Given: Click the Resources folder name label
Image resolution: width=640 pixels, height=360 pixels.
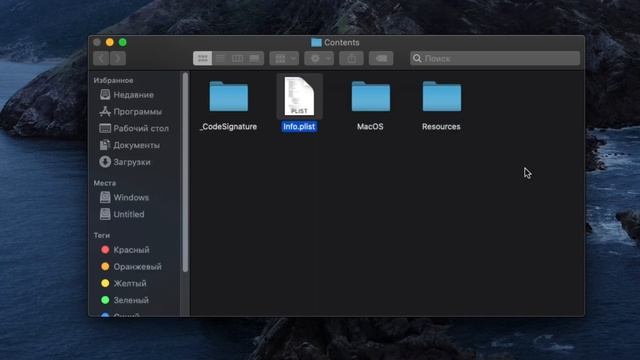Looking at the screenshot, I should pyautogui.click(x=441, y=127).
